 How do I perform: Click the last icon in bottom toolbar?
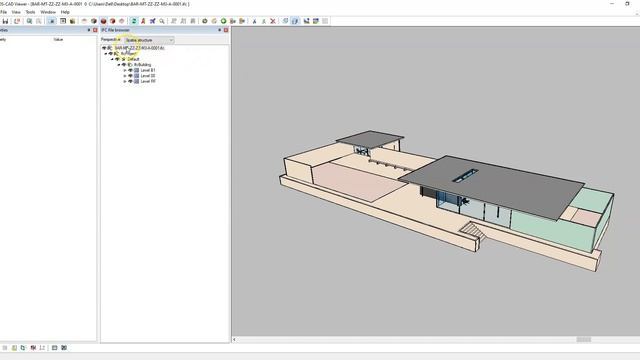point(64,348)
